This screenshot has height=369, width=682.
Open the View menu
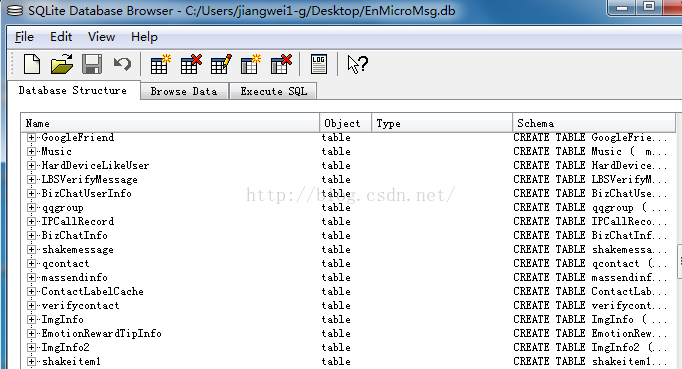(x=101, y=37)
